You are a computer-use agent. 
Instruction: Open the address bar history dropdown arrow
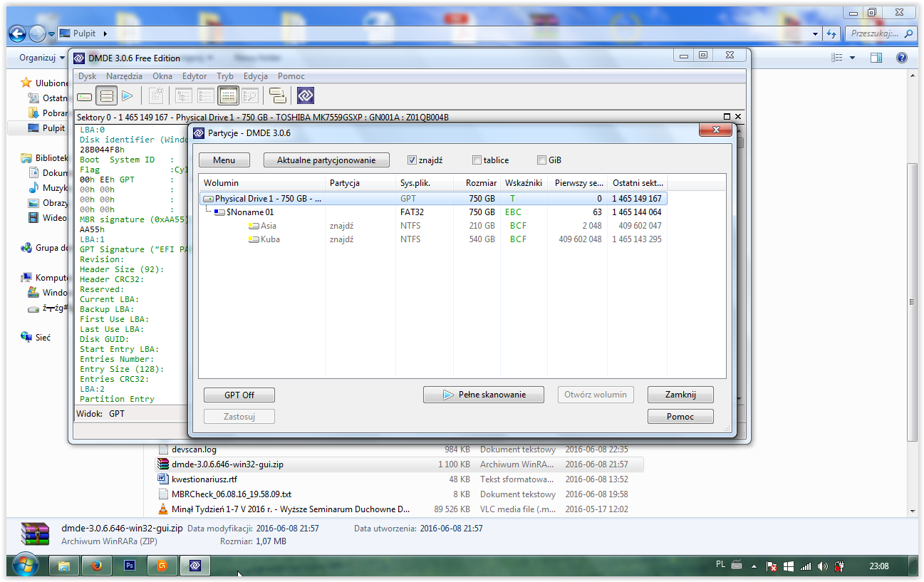coord(816,33)
